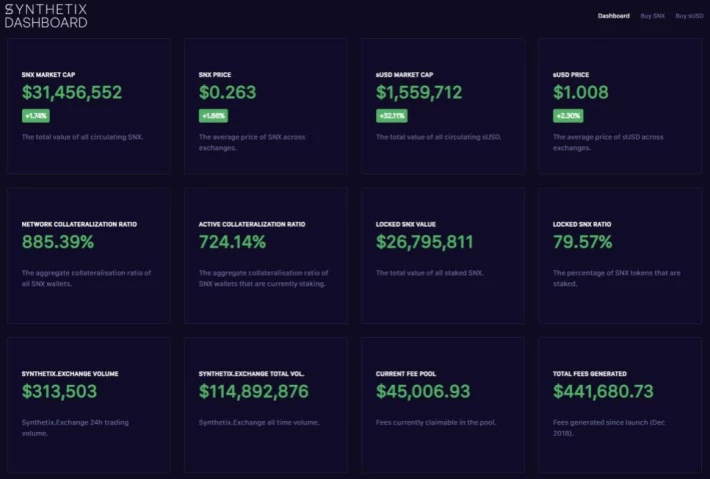This screenshot has width=710, height=479.
Task: Click the Synthetix Dashboard logo
Action: coord(46,16)
